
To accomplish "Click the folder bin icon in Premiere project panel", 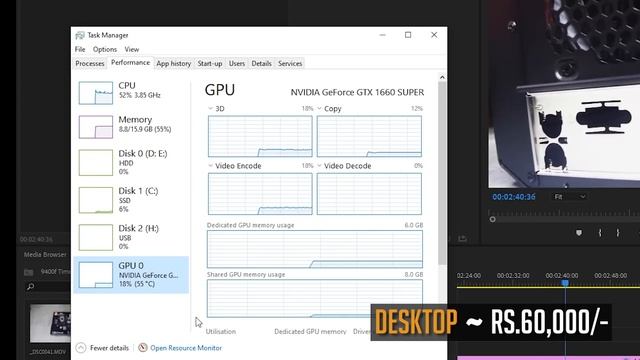I will (x=29, y=272).
